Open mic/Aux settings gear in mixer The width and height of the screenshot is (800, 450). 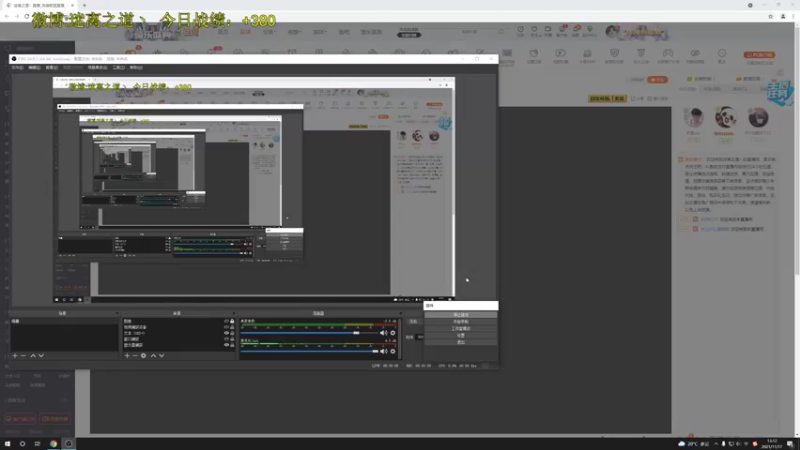[x=393, y=351]
